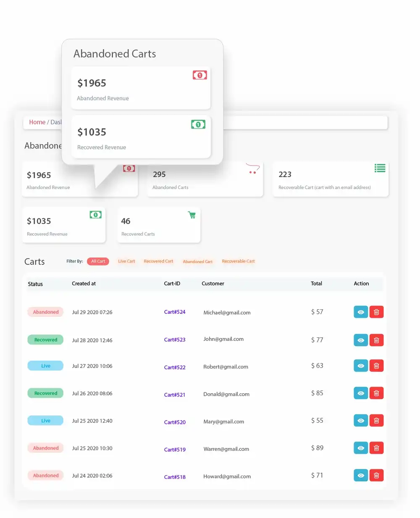Screen dimensions: 420x518
Task: Open Cart#522 link
Action: (175, 367)
